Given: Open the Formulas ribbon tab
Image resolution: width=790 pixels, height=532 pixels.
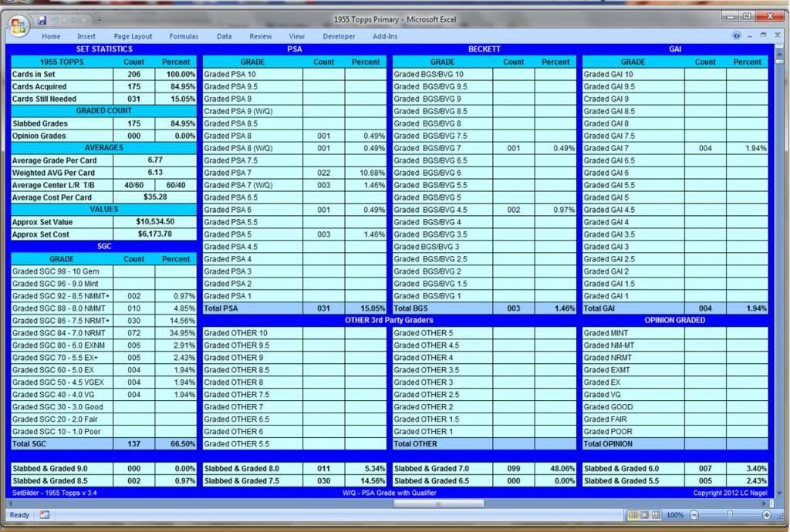Looking at the screenshot, I should 184,36.
